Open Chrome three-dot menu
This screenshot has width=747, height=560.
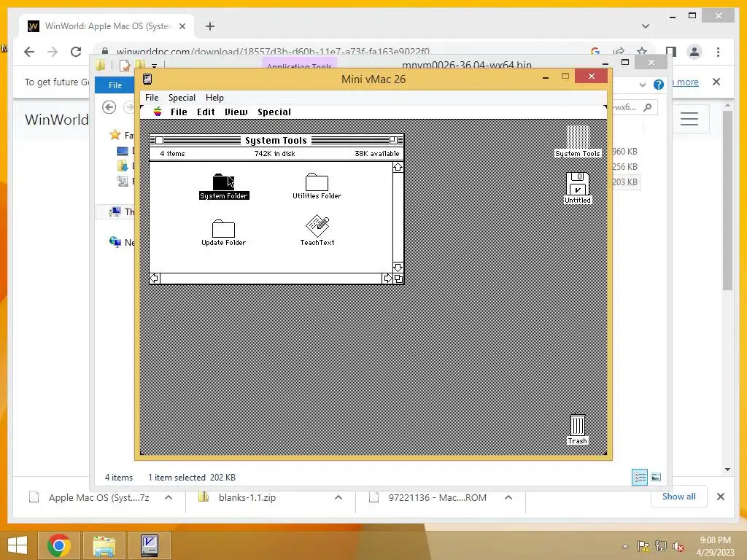coord(718,52)
